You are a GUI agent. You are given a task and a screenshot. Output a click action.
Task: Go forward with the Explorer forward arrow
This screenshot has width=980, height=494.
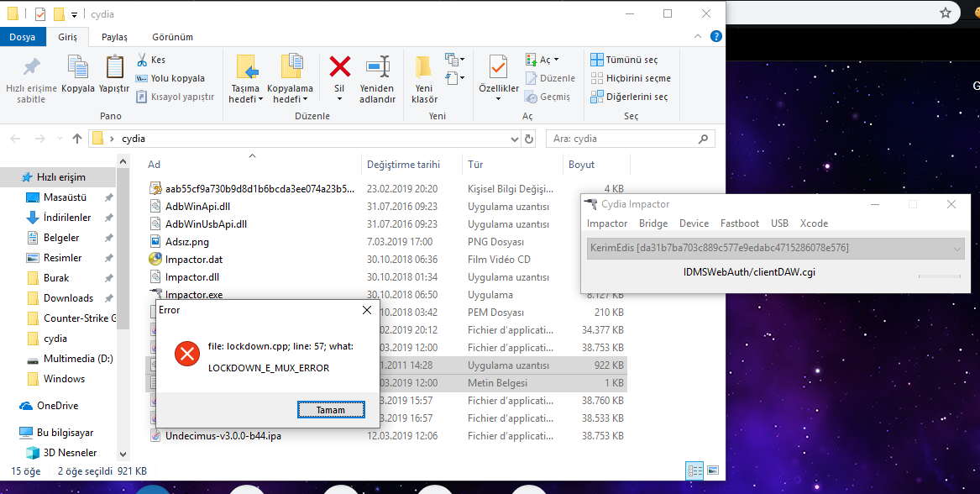(x=39, y=139)
